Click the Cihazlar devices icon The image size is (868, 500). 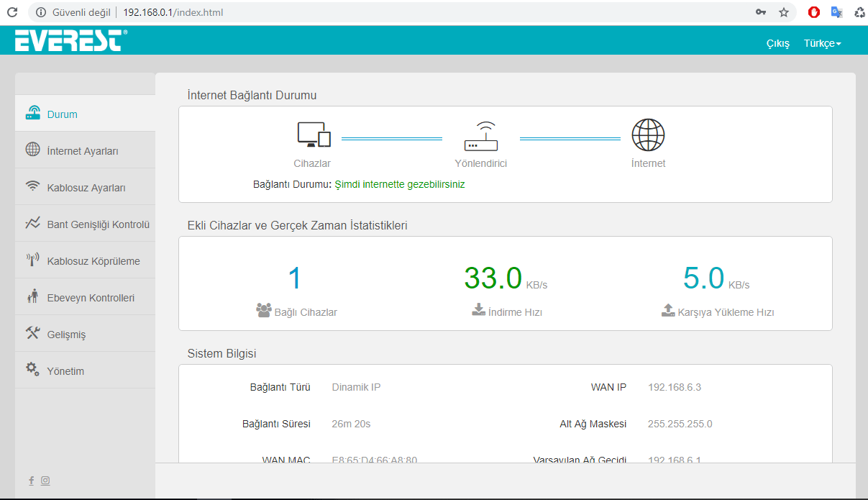click(314, 135)
